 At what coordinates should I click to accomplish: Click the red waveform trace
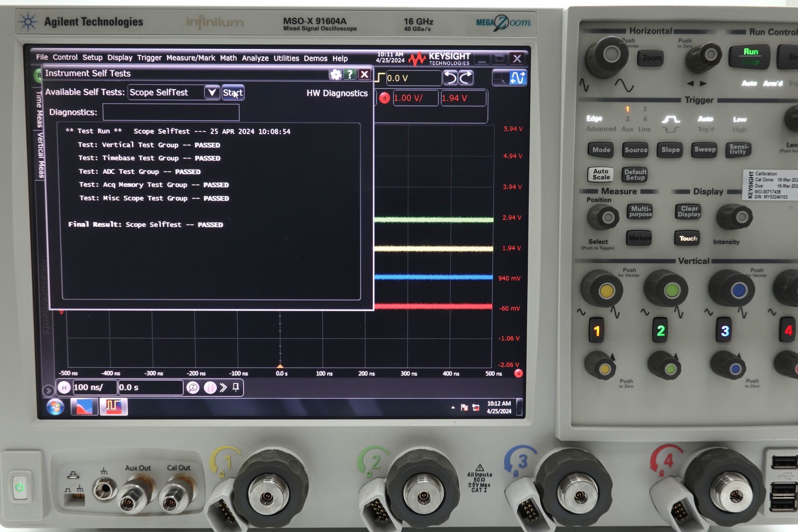tap(433, 306)
